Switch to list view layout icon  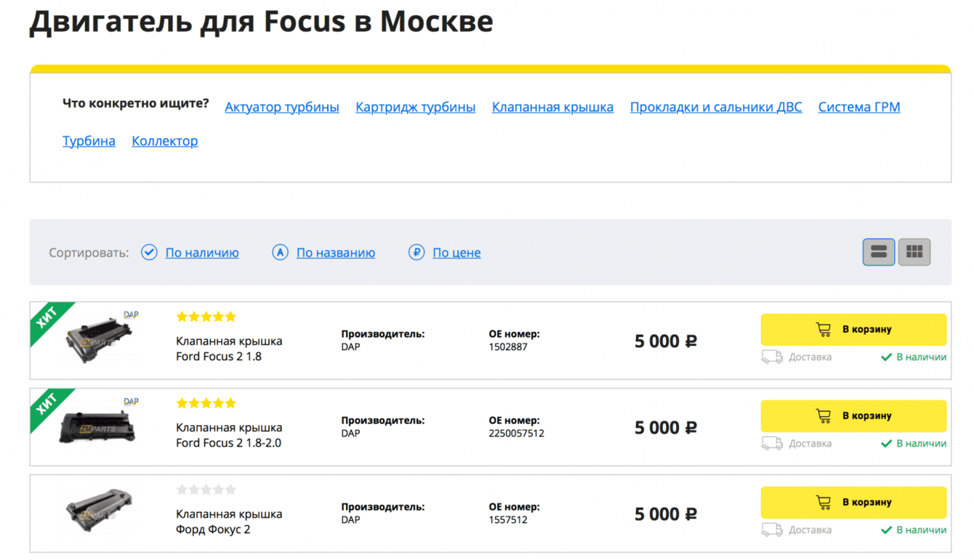[x=878, y=252]
